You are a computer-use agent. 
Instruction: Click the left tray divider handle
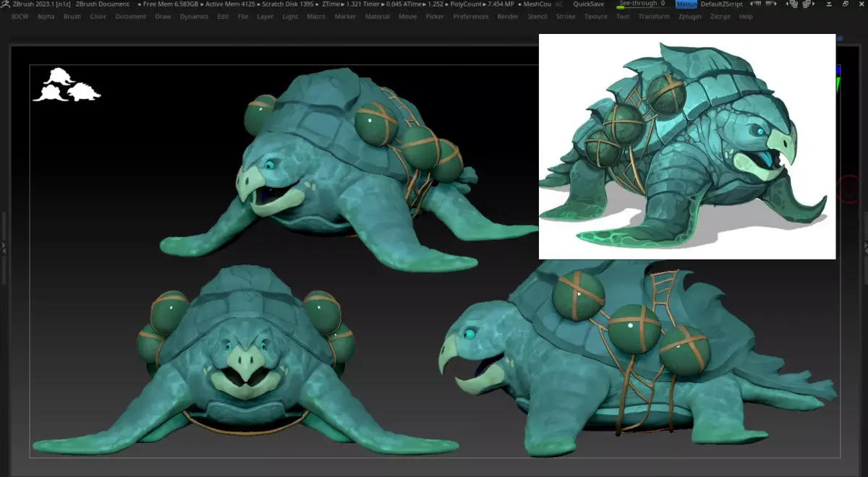click(x=3, y=249)
